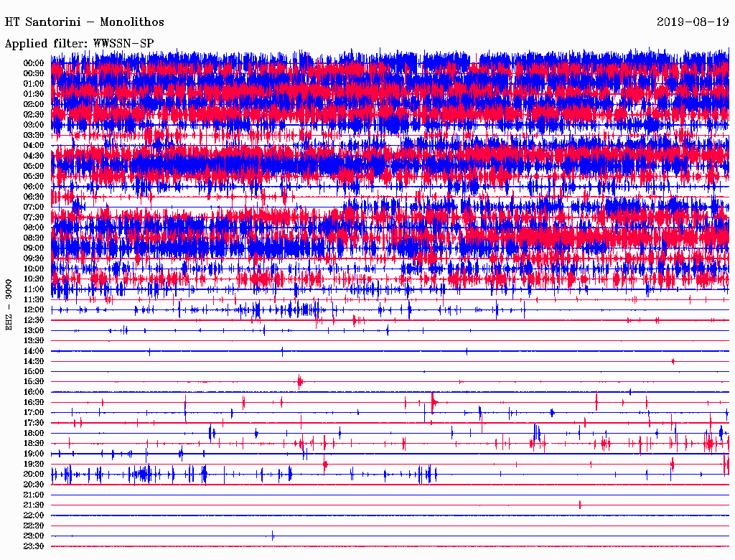Select the 22:00 time label
This screenshot has height=560, width=735.
click(34, 515)
